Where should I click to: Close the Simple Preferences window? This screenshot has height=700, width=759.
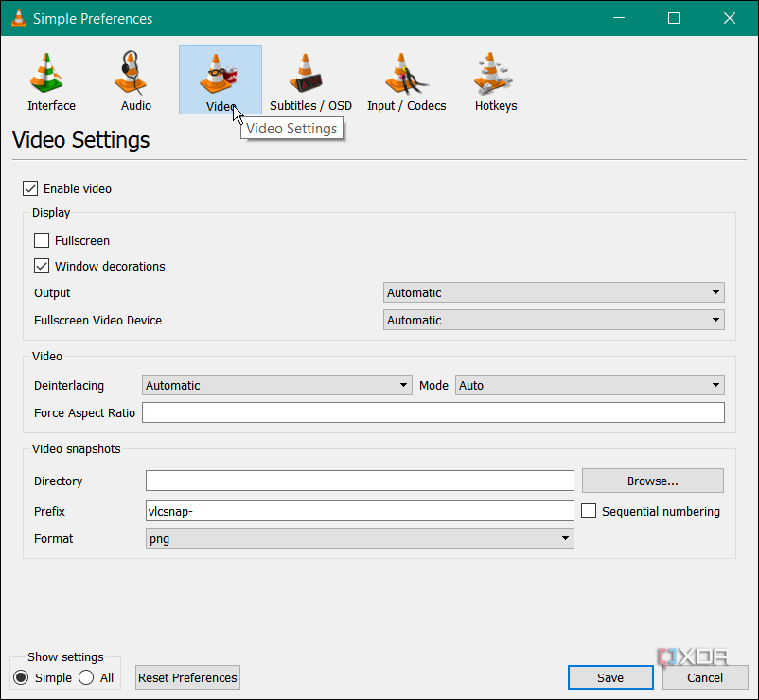point(730,18)
